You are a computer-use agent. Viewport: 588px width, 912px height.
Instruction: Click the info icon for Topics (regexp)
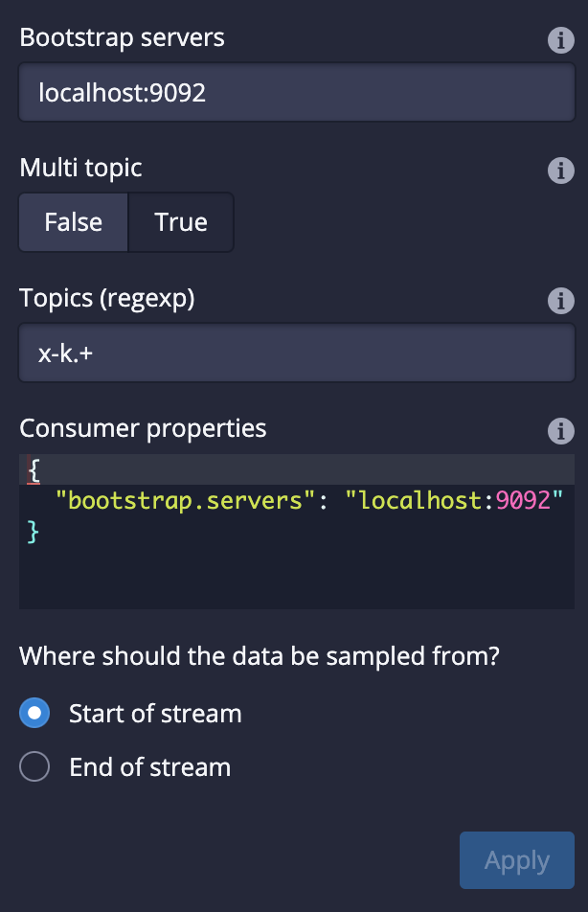click(560, 301)
